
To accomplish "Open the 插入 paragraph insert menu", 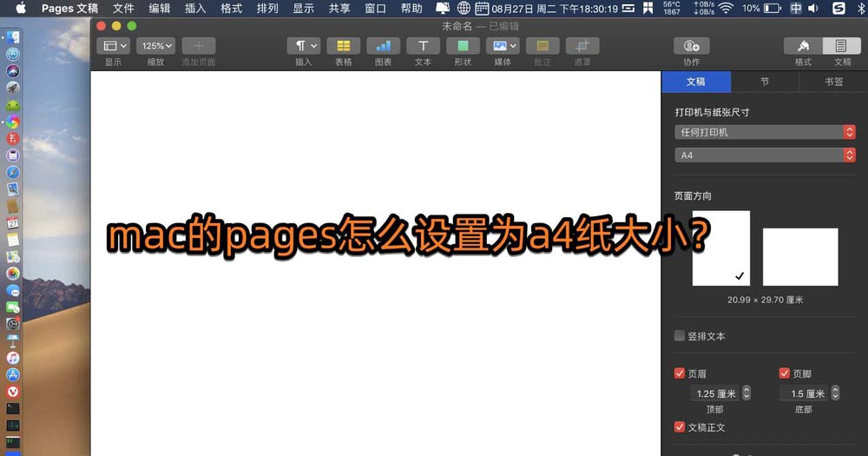I will click(303, 46).
